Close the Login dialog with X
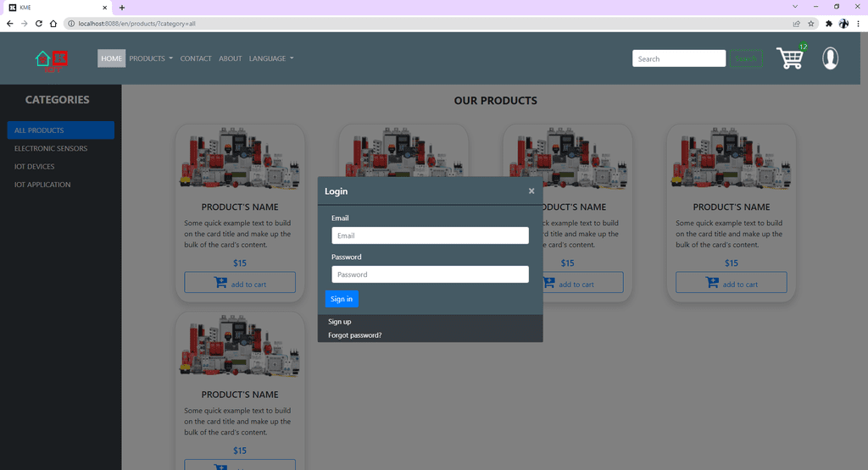Screen dimensions: 868x470 531,191
